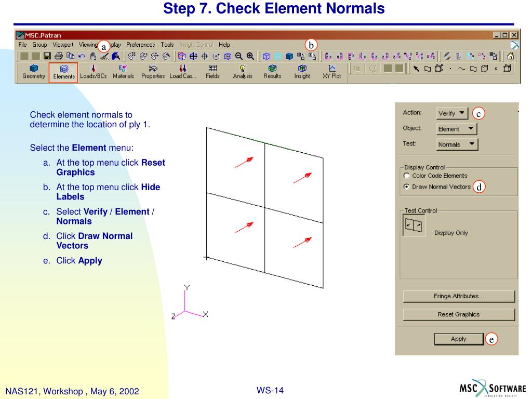Open the Fields application
532x399 pixels.
pyautogui.click(x=212, y=72)
